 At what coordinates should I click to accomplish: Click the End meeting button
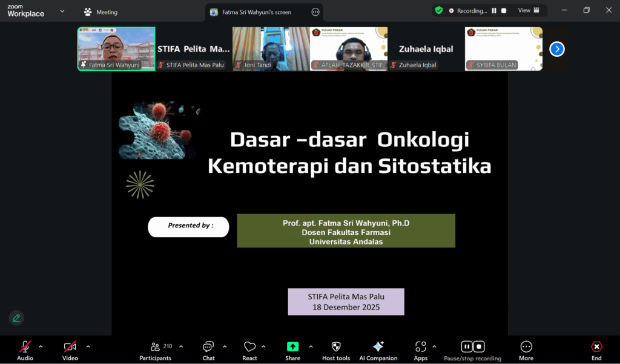(x=596, y=349)
